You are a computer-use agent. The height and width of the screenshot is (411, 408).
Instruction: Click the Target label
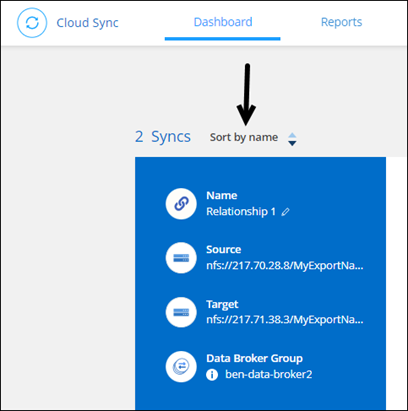[222, 304]
